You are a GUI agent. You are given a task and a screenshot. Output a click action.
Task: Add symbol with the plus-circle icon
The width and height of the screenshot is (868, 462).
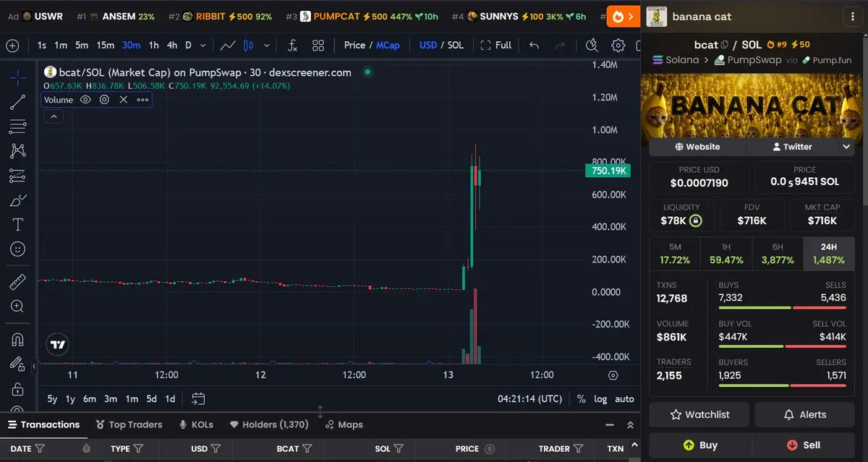click(x=12, y=46)
